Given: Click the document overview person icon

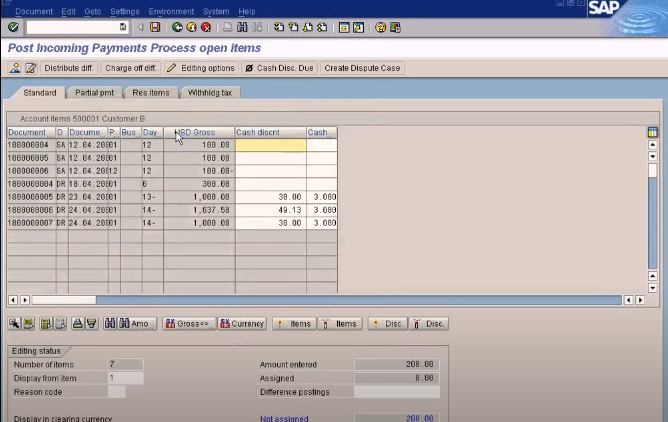Looking at the screenshot, I should pyautogui.click(x=15, y=68).
